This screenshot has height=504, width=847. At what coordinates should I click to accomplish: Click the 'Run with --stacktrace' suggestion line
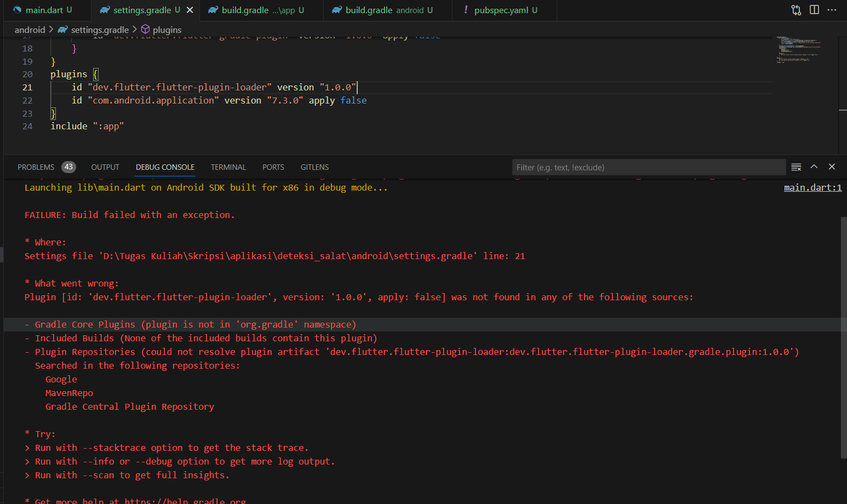(x=167, y=448)
